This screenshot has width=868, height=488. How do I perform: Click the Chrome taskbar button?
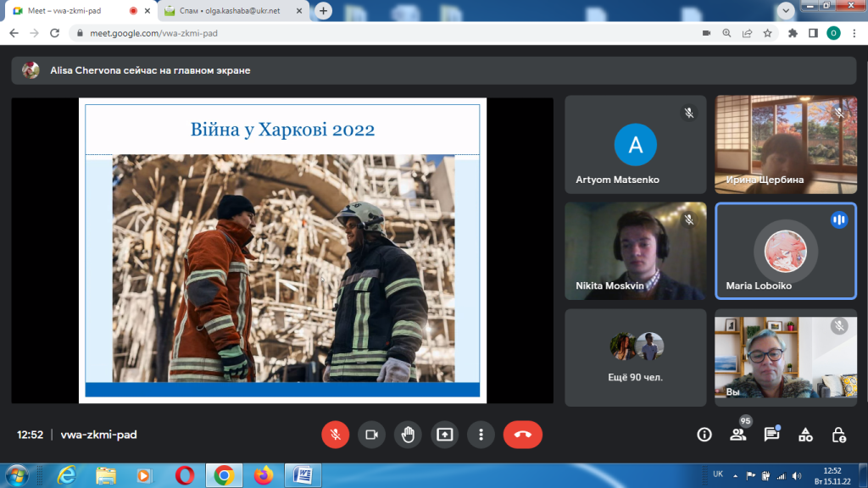[x=224, y=476]
